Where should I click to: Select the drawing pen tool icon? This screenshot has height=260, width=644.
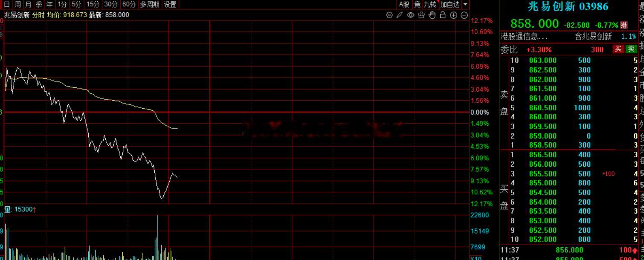click(x=400, y=15)
